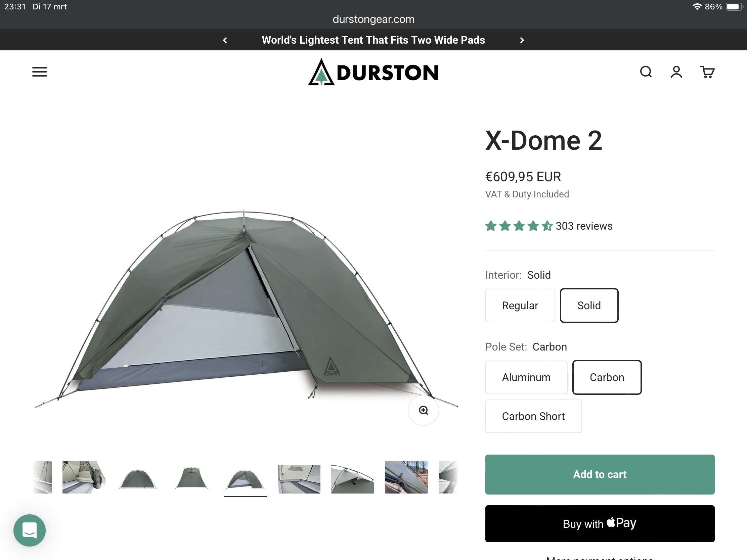The width and height of the screenshot is (747, 560).
Task: Click the Add to cart button
Action: click(x=600, y=474)
